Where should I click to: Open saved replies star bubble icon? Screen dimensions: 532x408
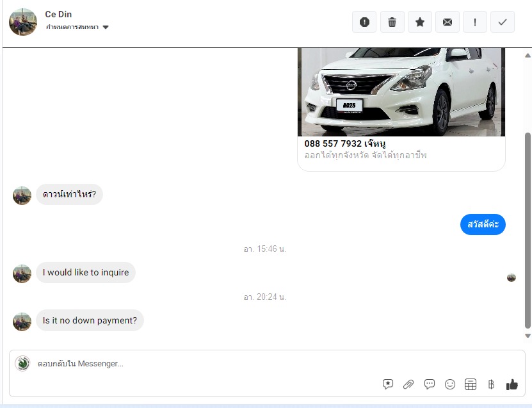click(x=388, y=384)
